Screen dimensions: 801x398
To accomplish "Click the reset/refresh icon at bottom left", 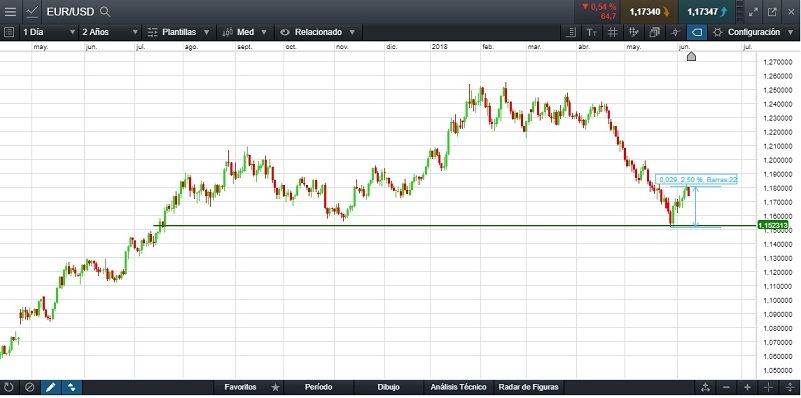I will 9,387.
